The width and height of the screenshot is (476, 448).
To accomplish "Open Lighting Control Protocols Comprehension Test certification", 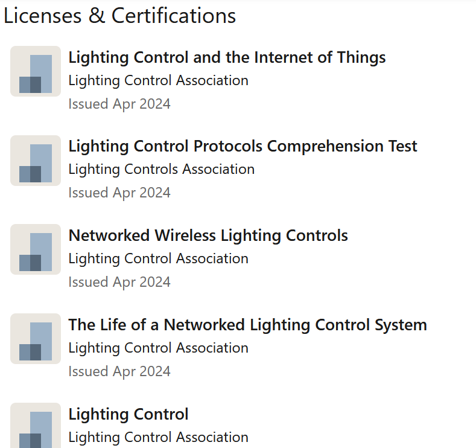I will coord(243,146).
